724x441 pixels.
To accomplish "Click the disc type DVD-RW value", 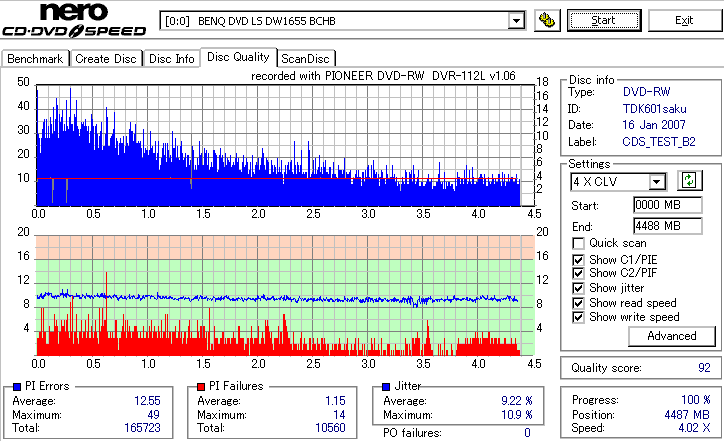I will tap(646, 92).
